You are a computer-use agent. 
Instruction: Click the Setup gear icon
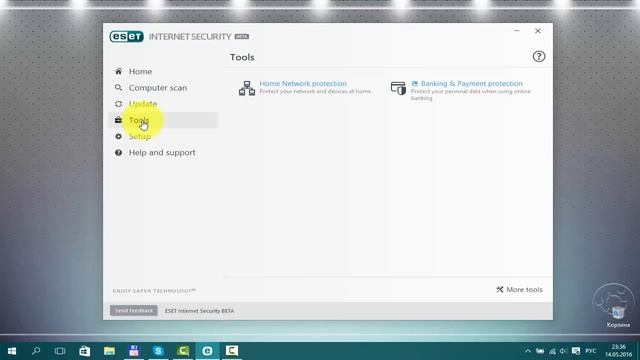[118, 136]
